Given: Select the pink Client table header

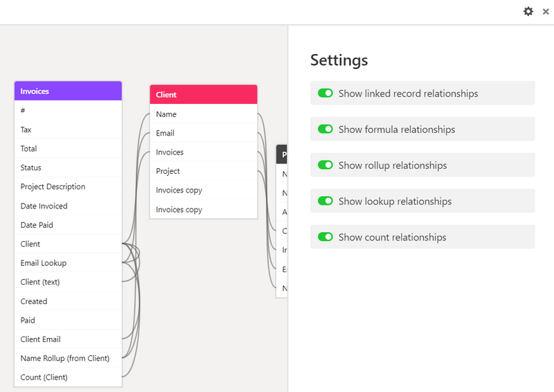Looking at the screenshot, I should click(203, 95).
